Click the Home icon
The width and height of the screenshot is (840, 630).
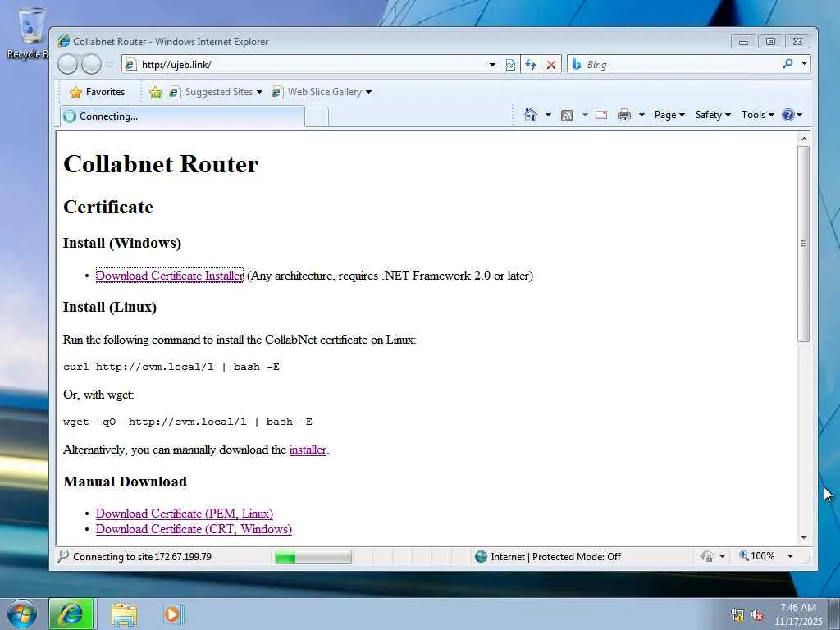pos(531,115)
